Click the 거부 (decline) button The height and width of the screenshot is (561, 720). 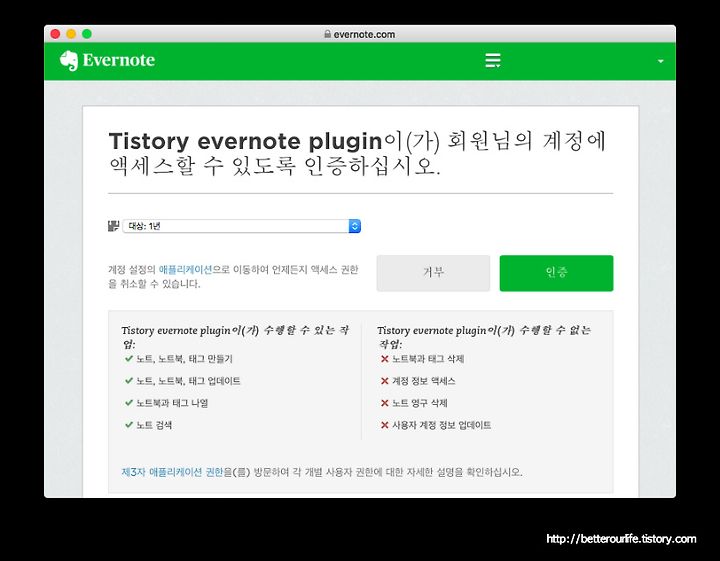[433, 273]
